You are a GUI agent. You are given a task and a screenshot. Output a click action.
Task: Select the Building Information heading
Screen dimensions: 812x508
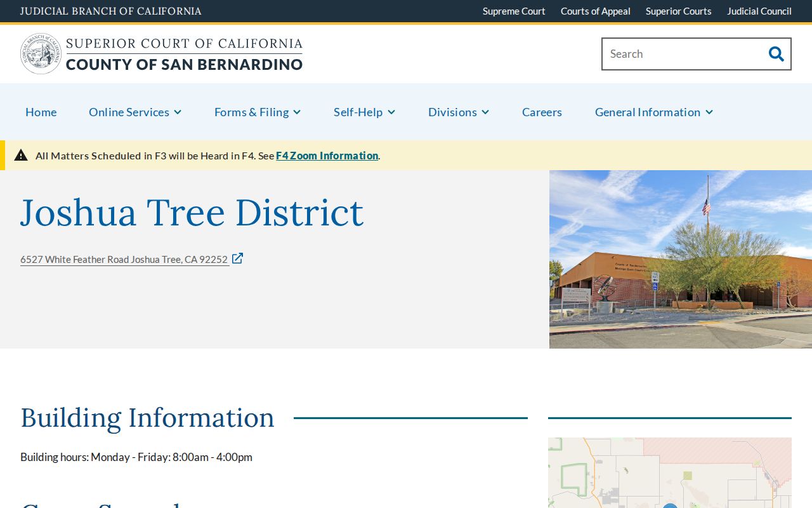(147, 418)
